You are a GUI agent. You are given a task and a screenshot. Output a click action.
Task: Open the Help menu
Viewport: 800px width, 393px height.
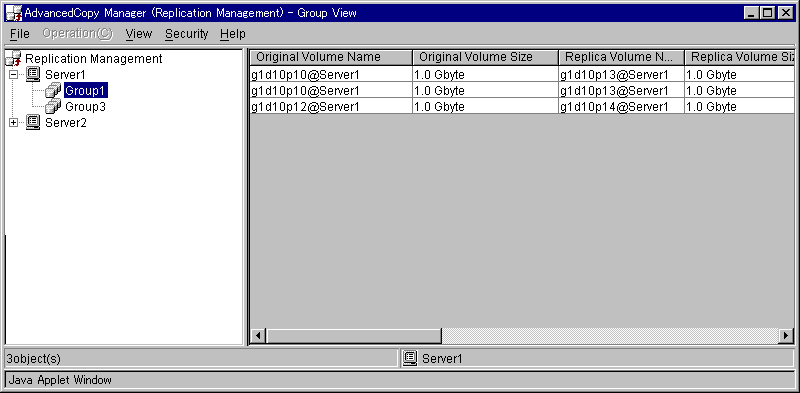pos(233,34)
